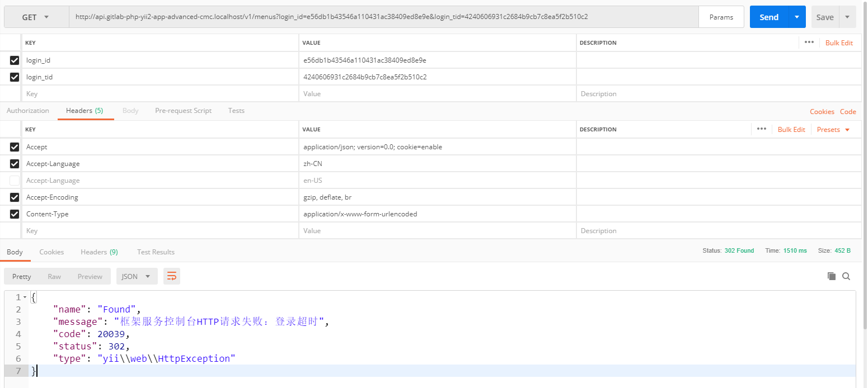The image size is (868, 388).
Task: Switch response view to Raw
Action: click(54, 276)
